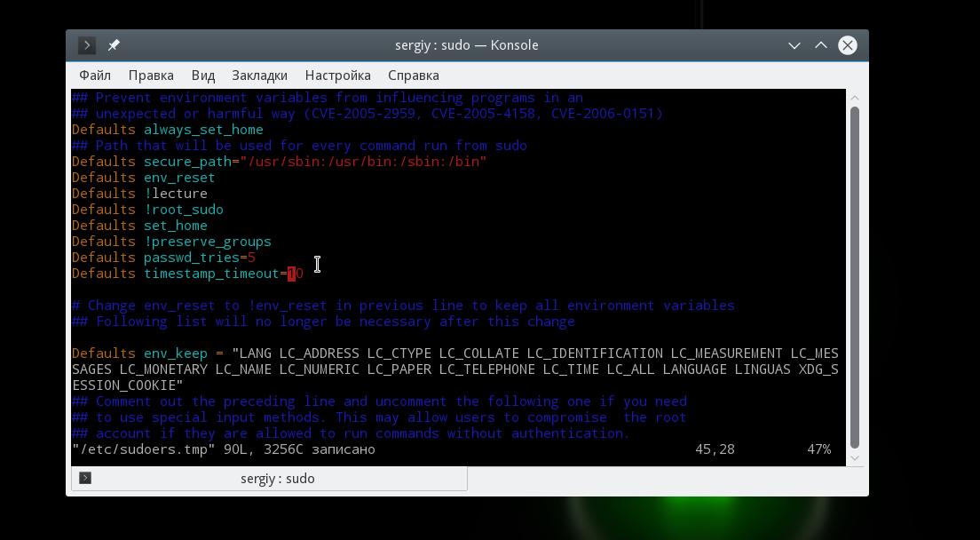Close the Konsole window with X button
Image resolution: width=980 pixels, height=540 pixels.
tap(848, 45)
